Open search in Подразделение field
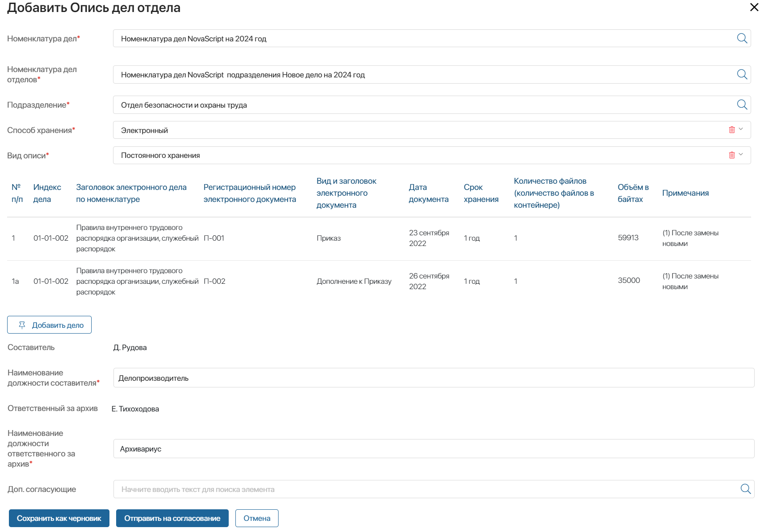 [742, 105]
